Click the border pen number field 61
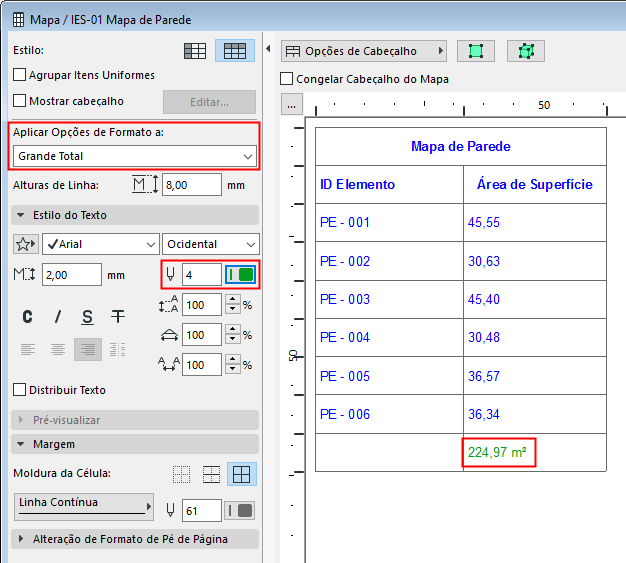The image size is (626, 563). coord(202,510)
